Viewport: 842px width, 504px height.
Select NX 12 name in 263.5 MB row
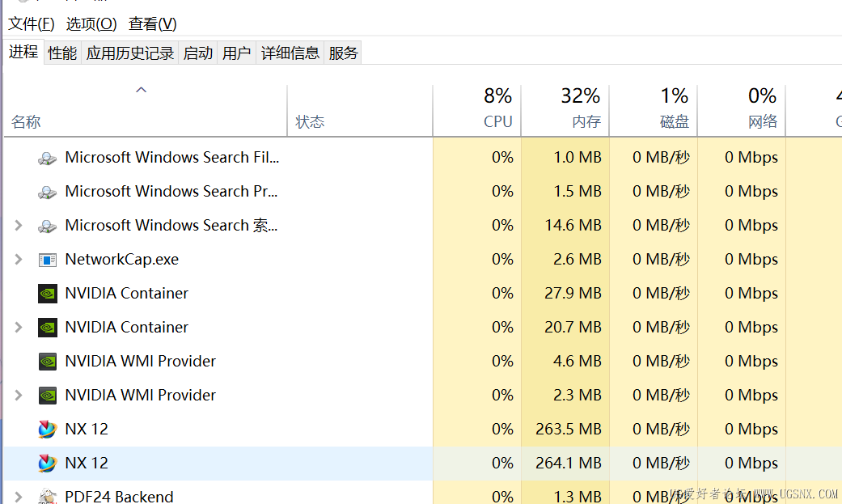click(x=87, y=430)
